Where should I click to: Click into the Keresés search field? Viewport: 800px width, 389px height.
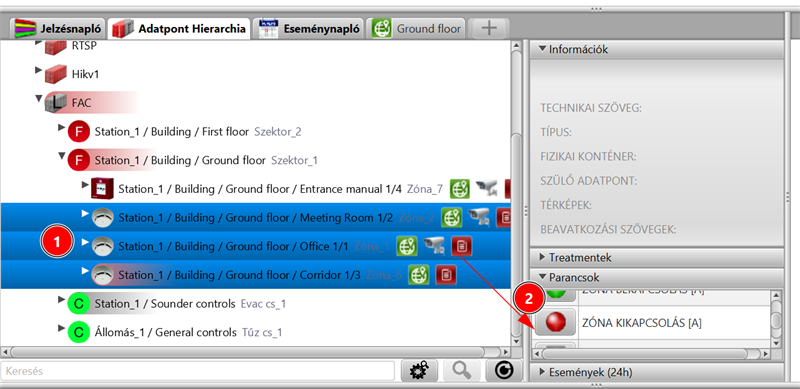pos(197,371)
